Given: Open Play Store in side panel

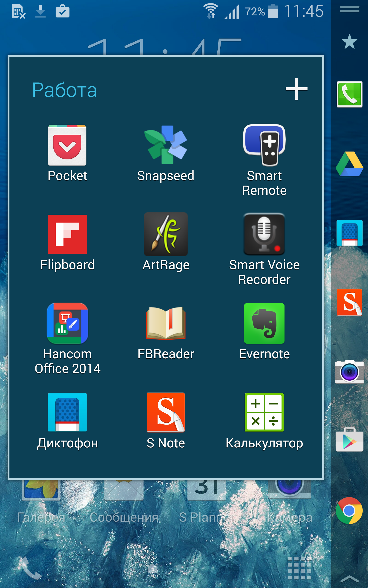Looking at the screenshot, I should [x=350, y=439].
